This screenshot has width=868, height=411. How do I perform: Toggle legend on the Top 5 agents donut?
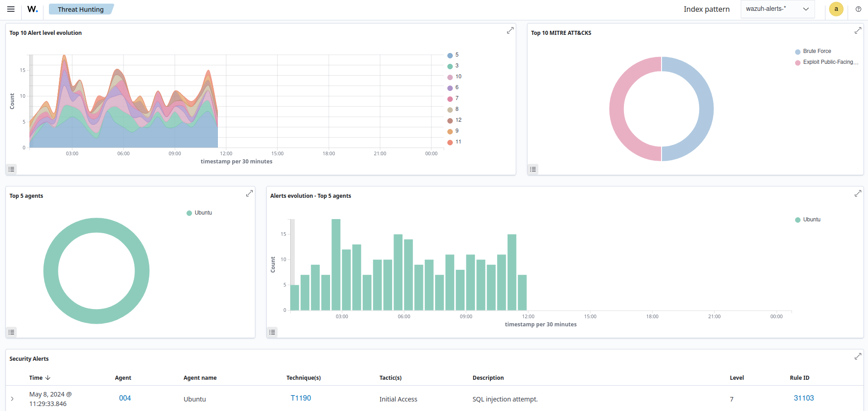(12, 332)
